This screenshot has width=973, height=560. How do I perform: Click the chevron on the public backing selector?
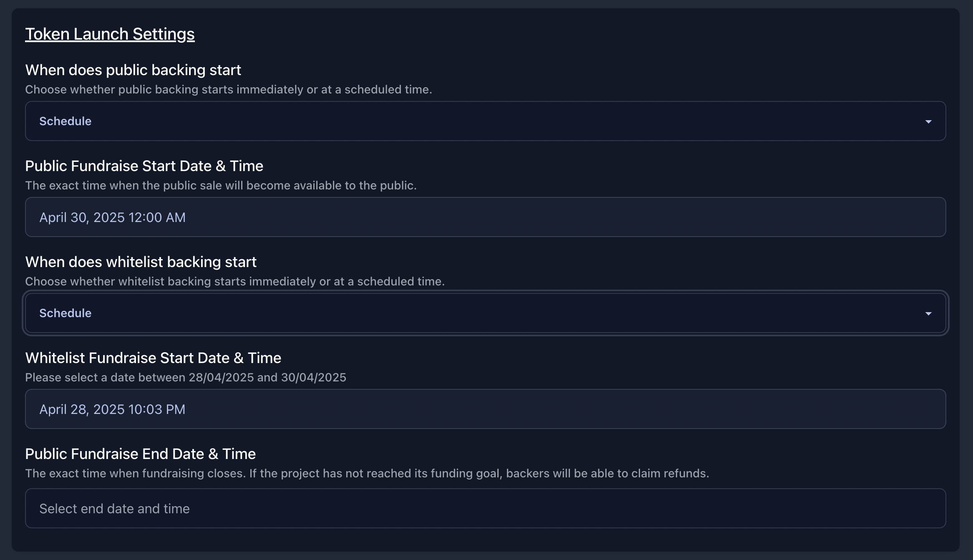(x=928, y=122)
